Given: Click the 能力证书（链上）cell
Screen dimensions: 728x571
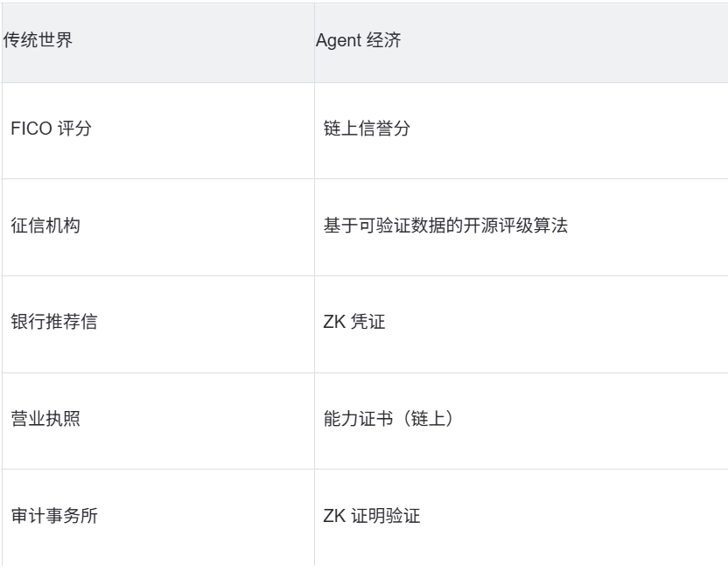Looking at the screenshot, I should pyautogui.click(x=388, y=419).
